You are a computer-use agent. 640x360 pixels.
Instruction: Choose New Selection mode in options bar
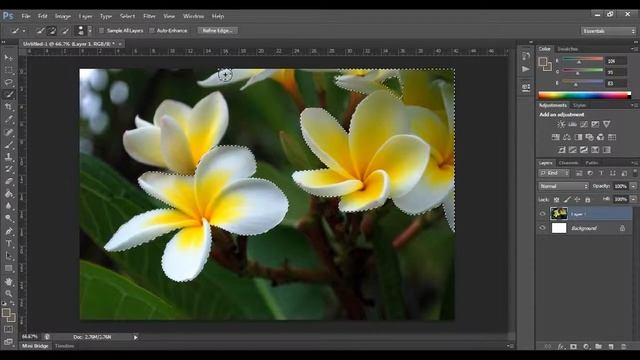coord(40,31)
